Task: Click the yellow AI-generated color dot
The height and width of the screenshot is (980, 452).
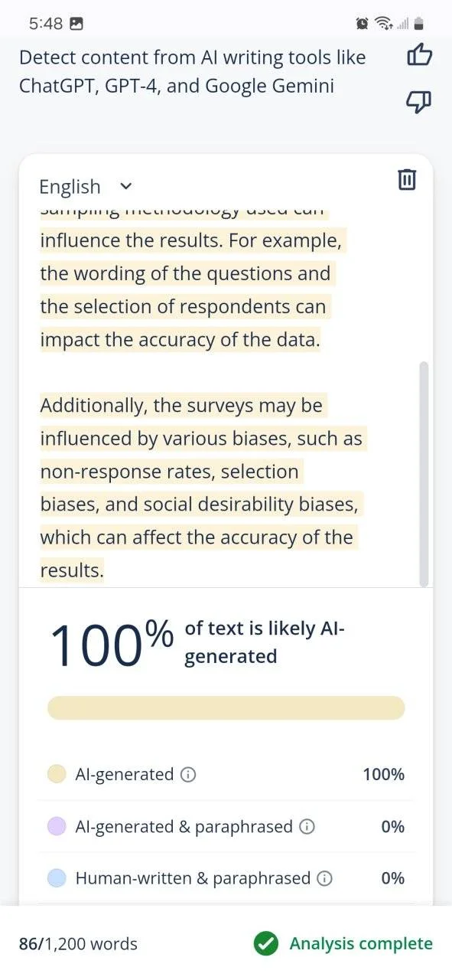Action: click(x=57, y=774)
